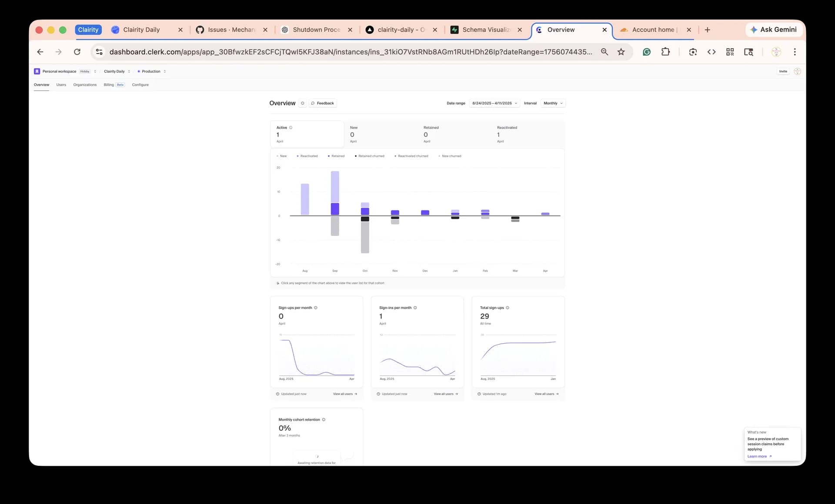
Task: Open the Monthly interval dropdown
Action: (553, 103)
